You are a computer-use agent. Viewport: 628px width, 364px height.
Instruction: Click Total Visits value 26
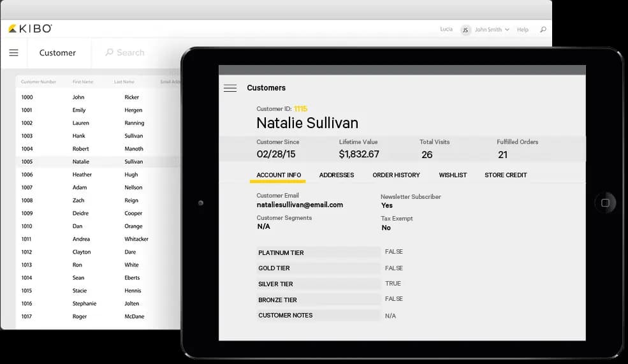pyautogui.click(x=427, y=154)
